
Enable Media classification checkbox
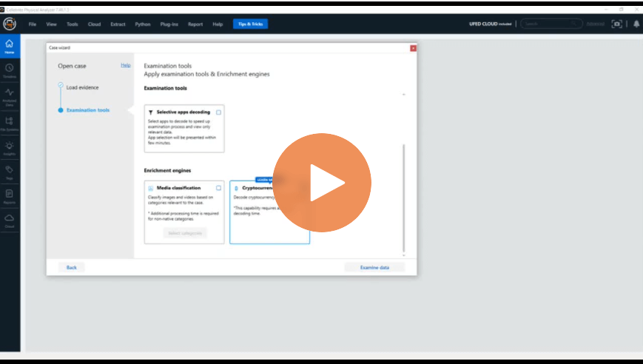point(218,188)
